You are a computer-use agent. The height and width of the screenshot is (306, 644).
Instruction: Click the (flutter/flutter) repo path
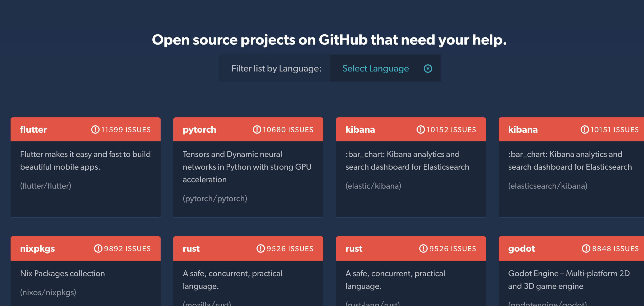(46, 186)
